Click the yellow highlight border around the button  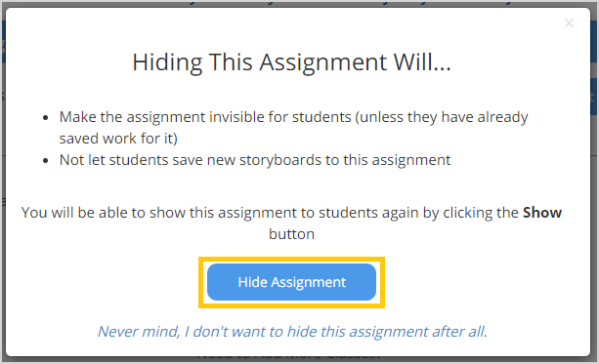tap(291, 259)
